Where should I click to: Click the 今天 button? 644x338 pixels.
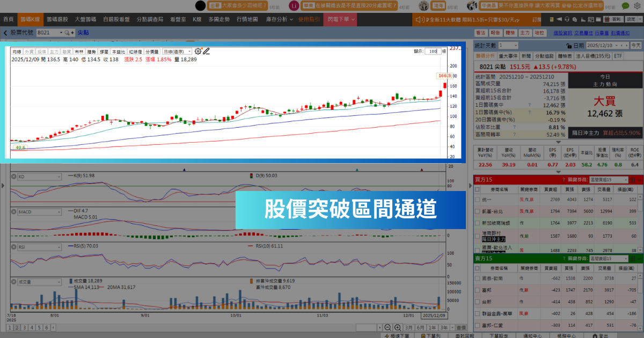click(x=635, y=46)
